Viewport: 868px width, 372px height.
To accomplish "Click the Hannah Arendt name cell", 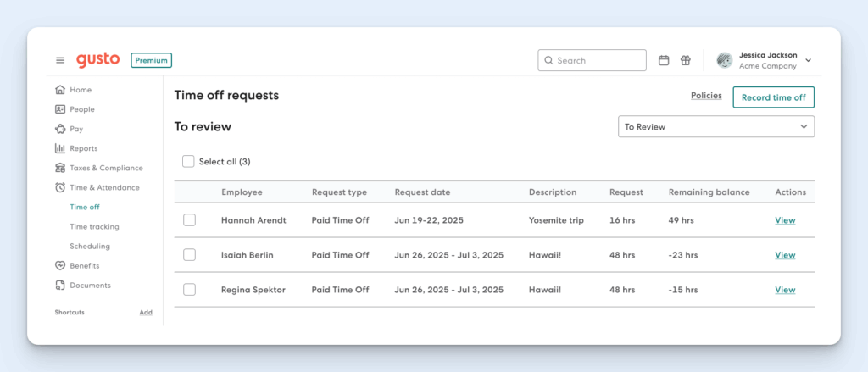I will pyautogui.click(x=253, y=220).
